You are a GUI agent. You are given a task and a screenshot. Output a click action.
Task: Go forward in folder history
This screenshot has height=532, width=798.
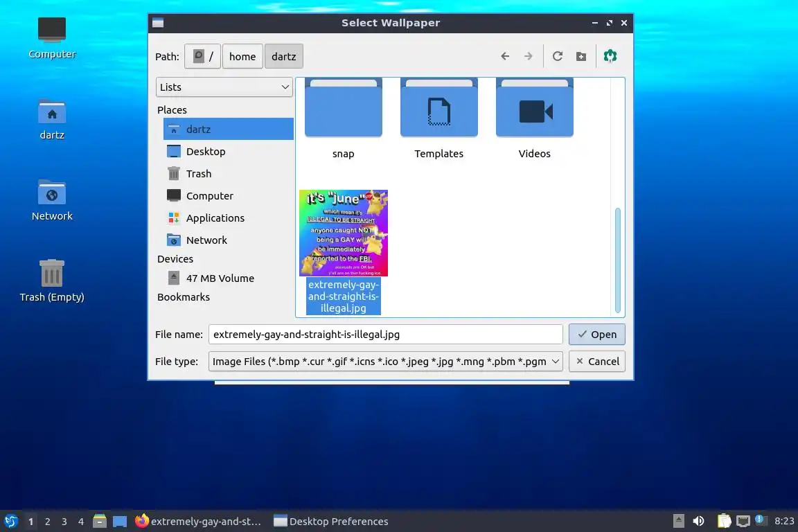(x=529, y=56)
